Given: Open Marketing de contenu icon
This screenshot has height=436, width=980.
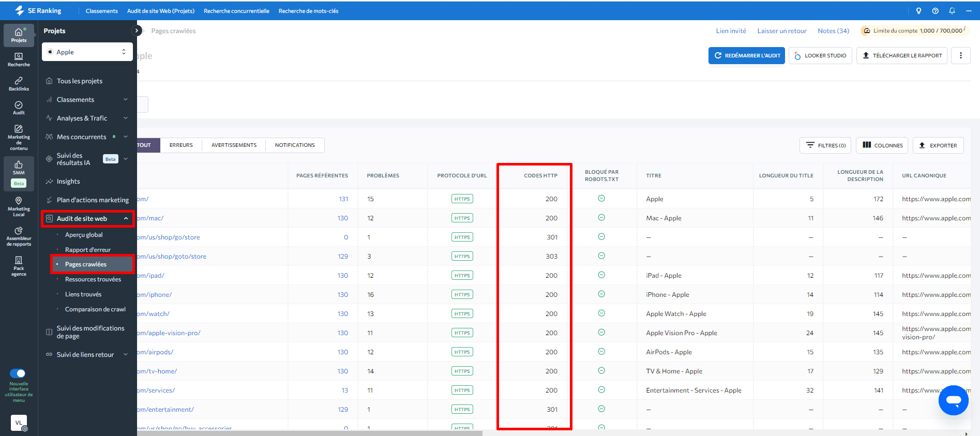Looking at the screenshot, I should [19, 137].
